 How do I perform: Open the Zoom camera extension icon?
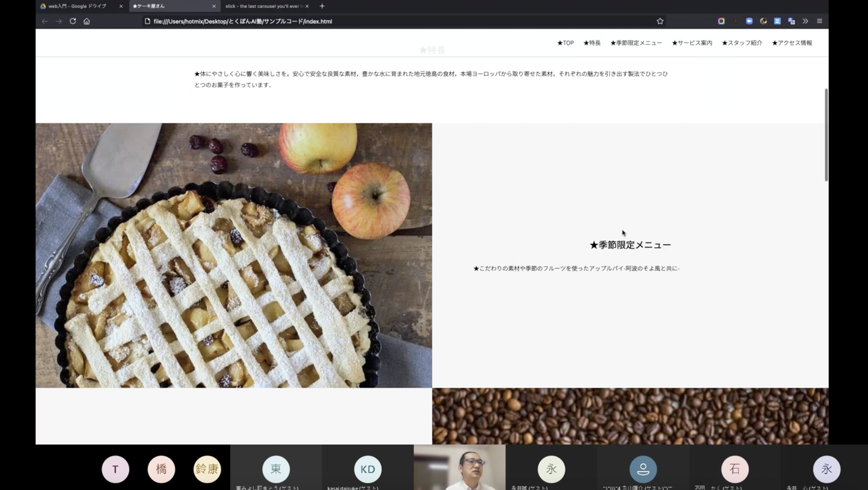click(749, 21)
